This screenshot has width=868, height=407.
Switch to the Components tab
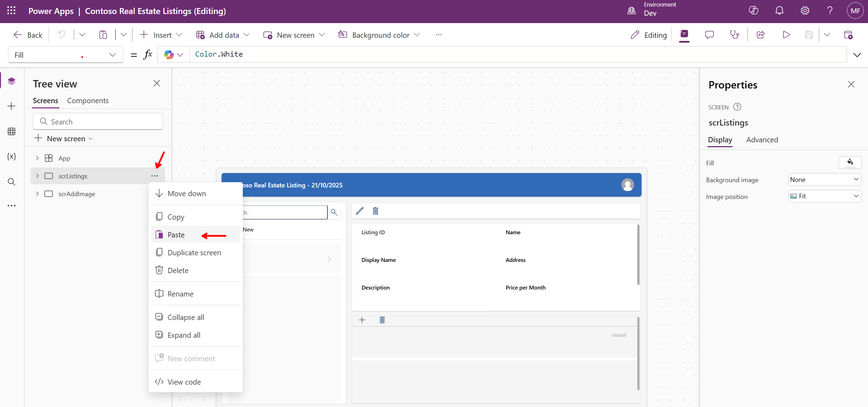(88, 101)
